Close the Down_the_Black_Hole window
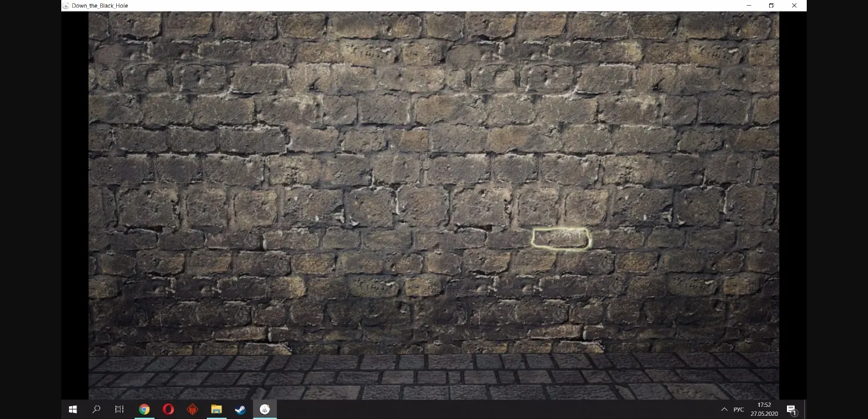This screenshot has height=419, width=868. pyautogui.click(x=794, y=6)
